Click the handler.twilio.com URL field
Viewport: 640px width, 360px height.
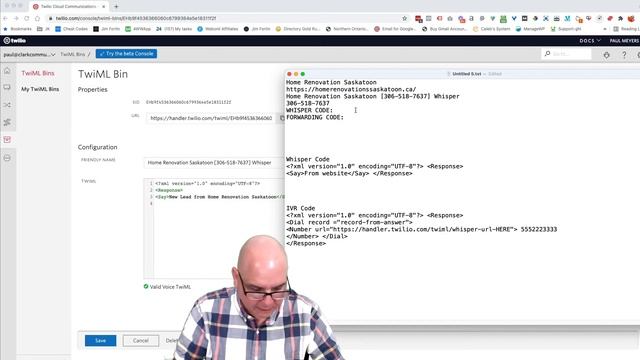pos(211,118)
